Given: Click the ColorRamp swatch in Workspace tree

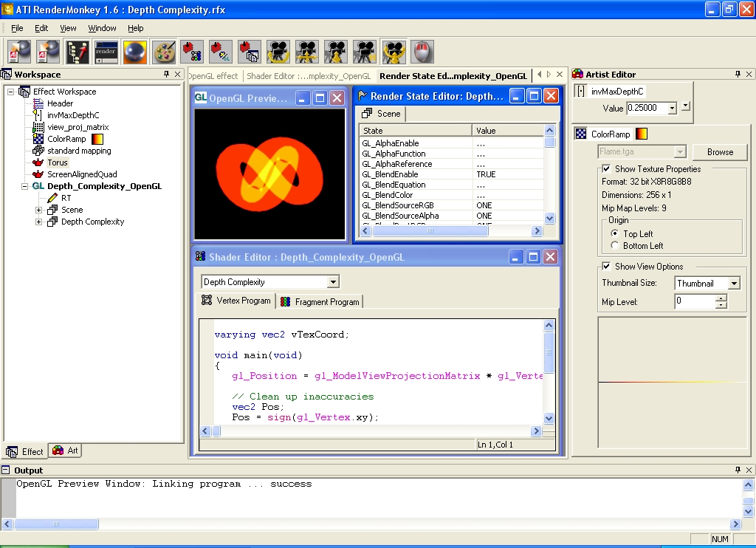Looking at the screenshot, I should [x=97, y=139].
